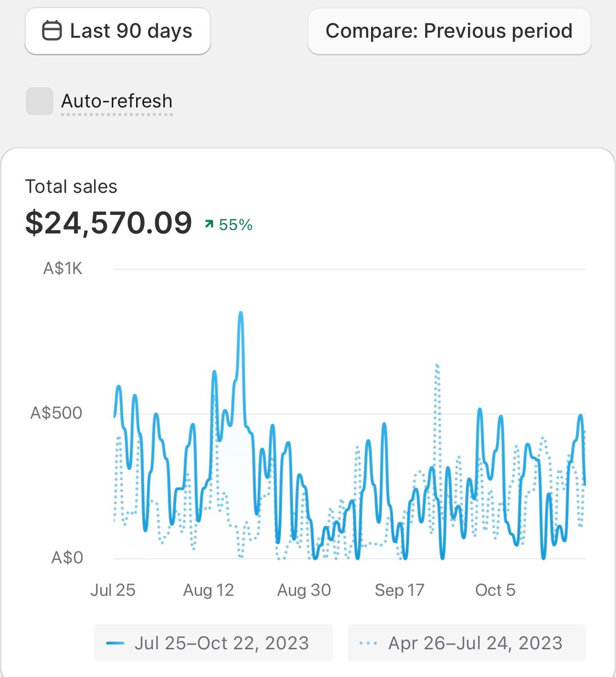Click the 55% increase indicator

tap(235, 225)
